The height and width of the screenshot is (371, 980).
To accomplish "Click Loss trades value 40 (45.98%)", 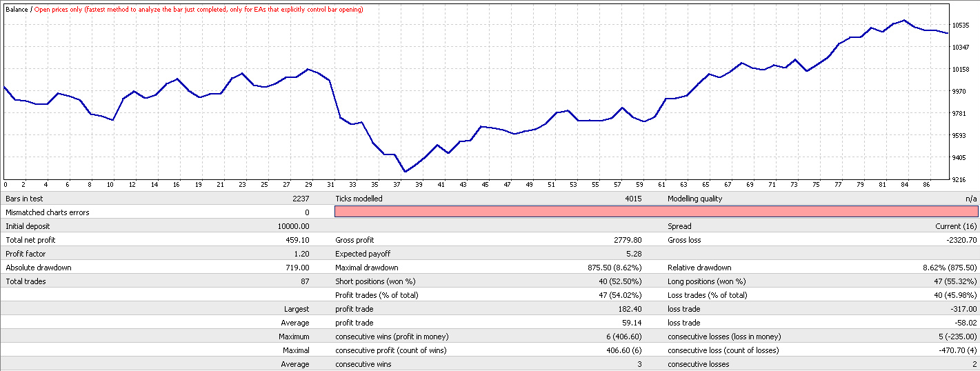I will [x=956, y=295].
